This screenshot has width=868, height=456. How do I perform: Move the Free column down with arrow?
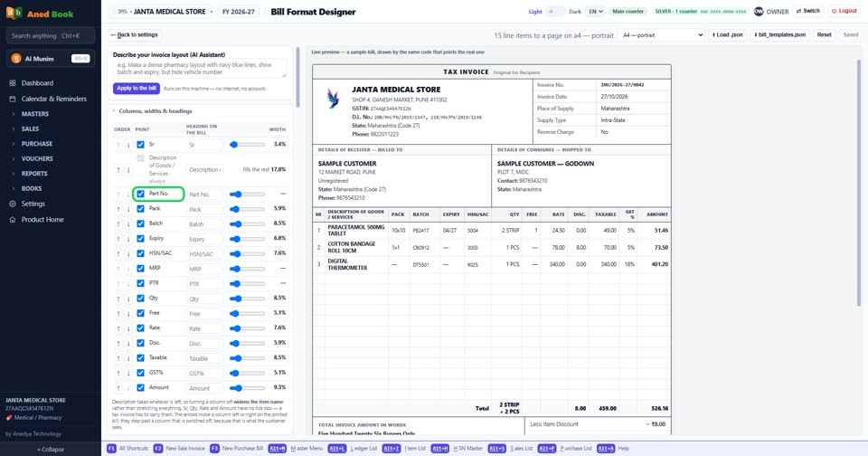[x=127, y=314]
